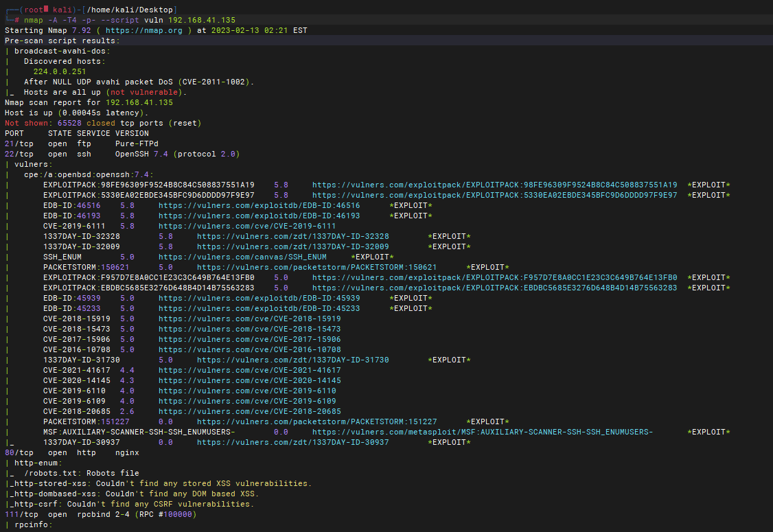Open vulners link for EDB-ID:46193
The width and height of the screenshot is (773, 532).
click(259, 216)
